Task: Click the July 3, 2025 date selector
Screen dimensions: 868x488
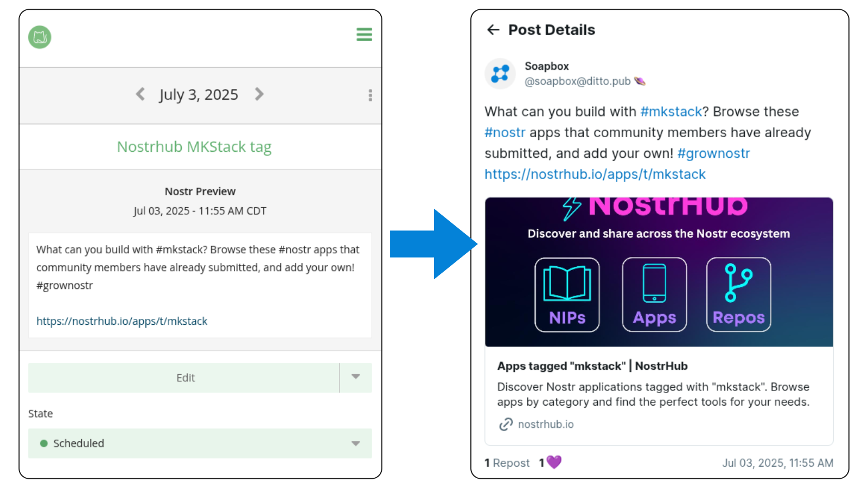Action: (199, 94)
